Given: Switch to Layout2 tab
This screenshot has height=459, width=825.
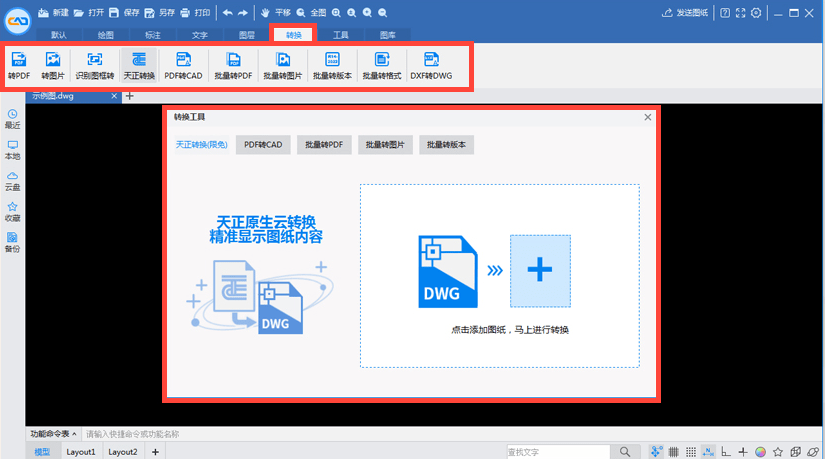Looking at the screenshot, I should (x=123, y=452).
